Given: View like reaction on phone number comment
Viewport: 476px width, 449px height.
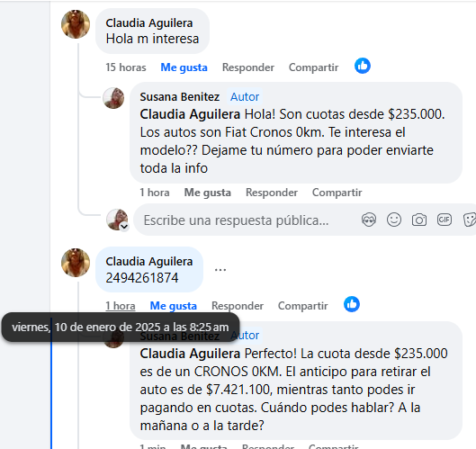Looking at the screenshot, I should click(x=352, y=304).
